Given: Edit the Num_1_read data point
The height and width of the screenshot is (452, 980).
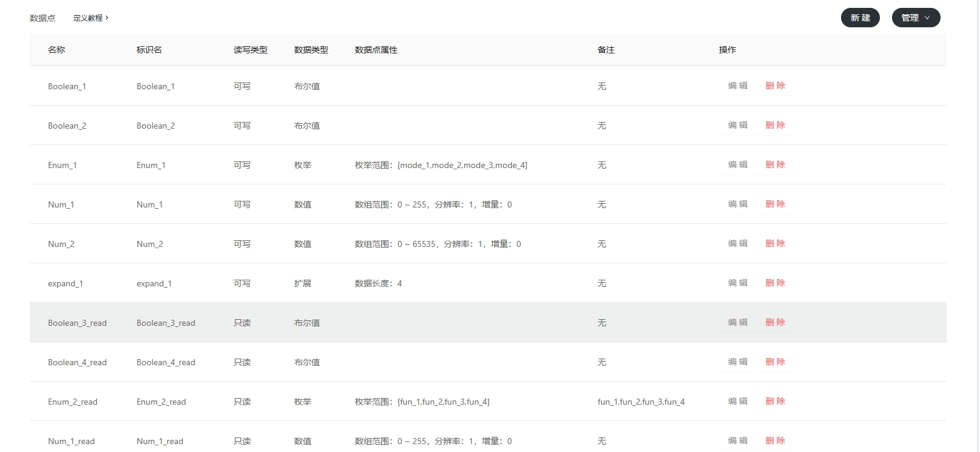Looking at the screenshot, I should tap(737, 440).
